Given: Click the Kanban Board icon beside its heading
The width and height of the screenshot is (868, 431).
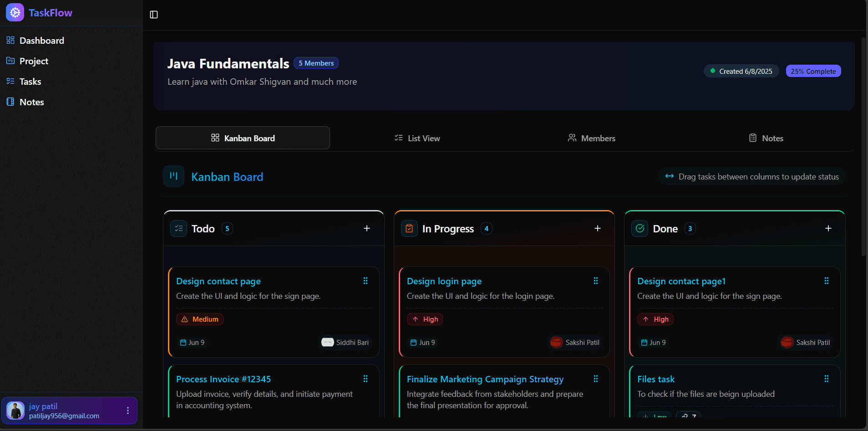Looking at the screenshot, I should (173, 176).
